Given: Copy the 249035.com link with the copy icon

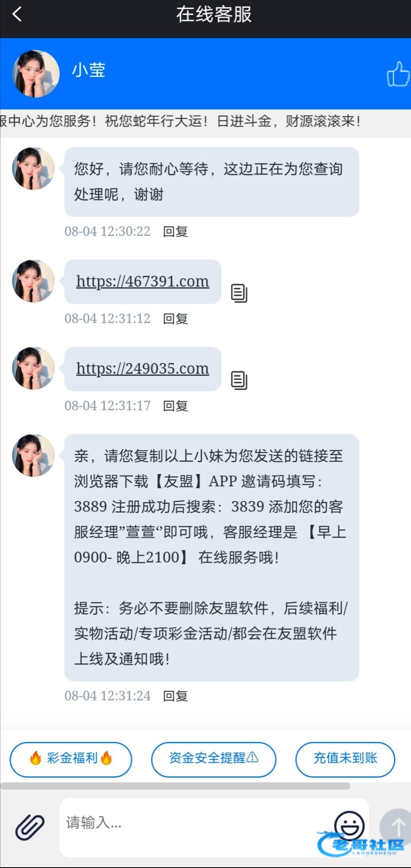Looking at the screenshot, I should [239, 380].
